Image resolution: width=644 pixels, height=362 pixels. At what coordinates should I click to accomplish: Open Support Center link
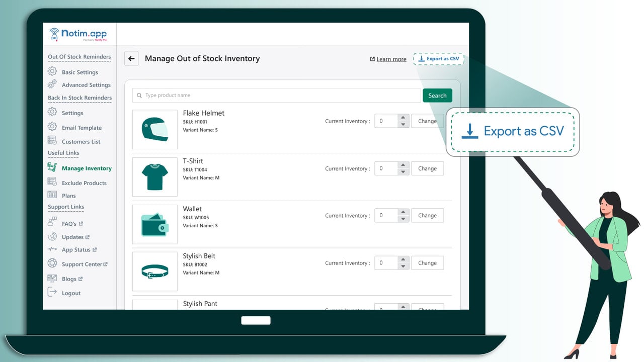click(x=85, y=264)
